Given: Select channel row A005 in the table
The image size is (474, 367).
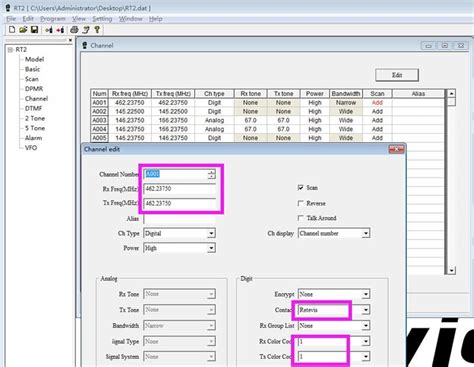Looking at the screenshot, I should [268, 138].
